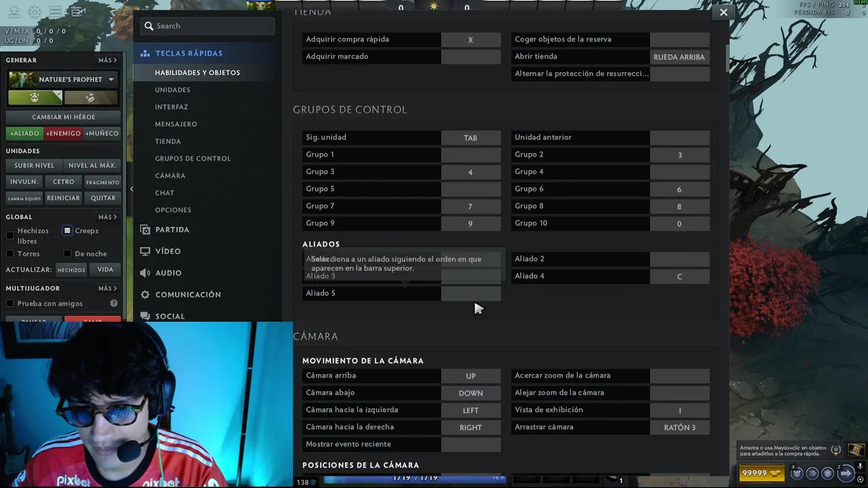
Task: Click the Social section icon
Action: (x=144, y=317)
